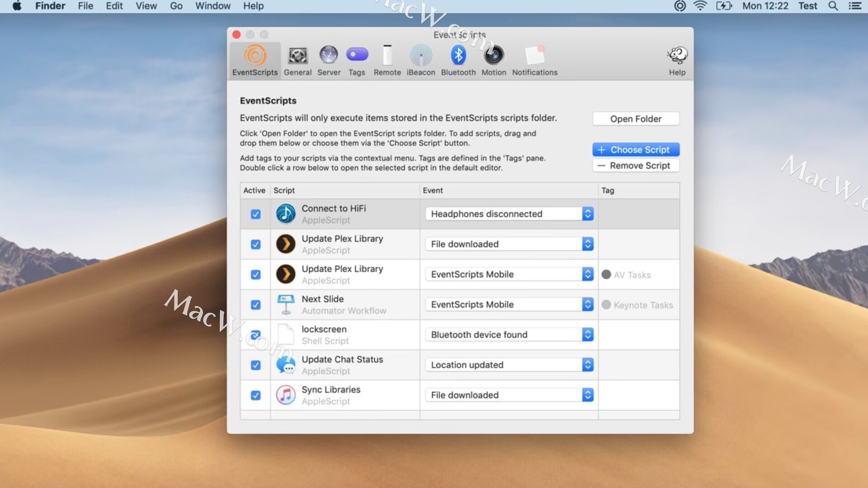868x488 pixels.
Task: Open the Edit menu
Action: [x=114, y=6]
